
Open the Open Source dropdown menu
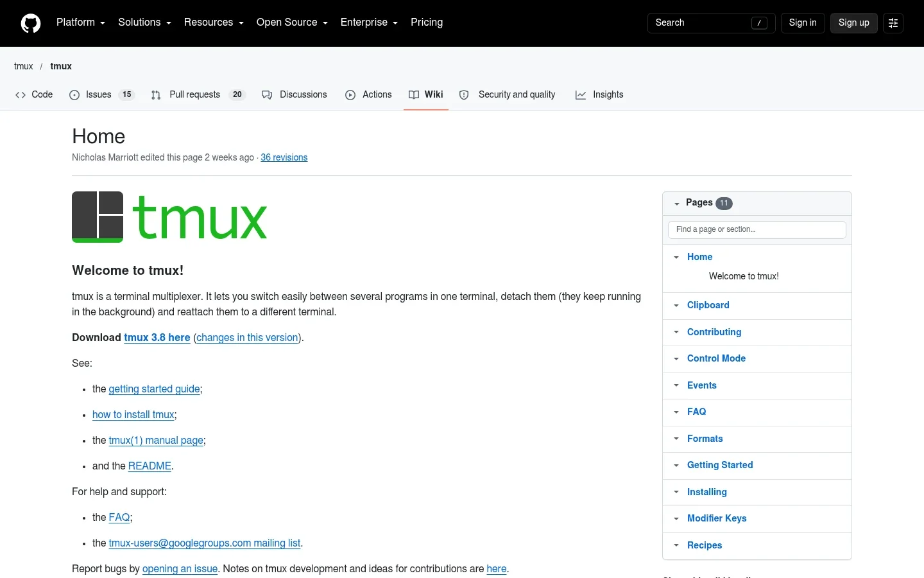[x=292, y=22]
